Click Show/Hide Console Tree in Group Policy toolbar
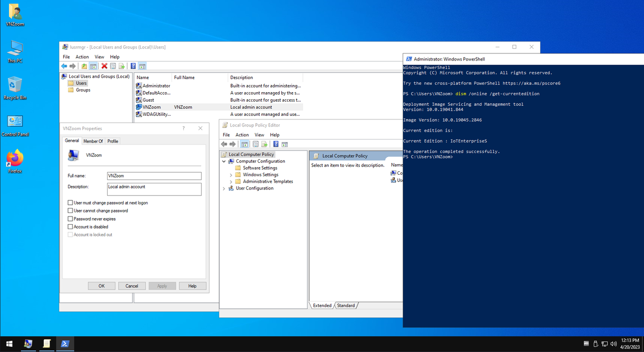 (244, 144)
